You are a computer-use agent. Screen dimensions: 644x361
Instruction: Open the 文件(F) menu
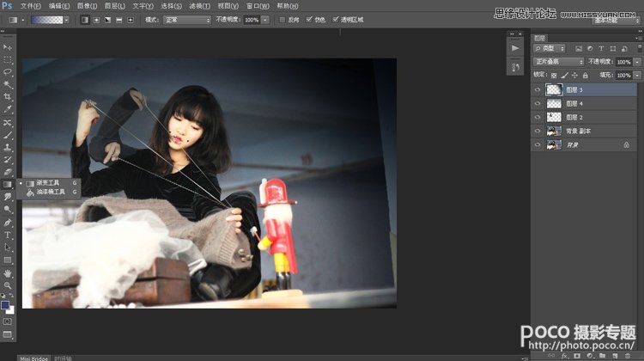[x=30, y=6]
